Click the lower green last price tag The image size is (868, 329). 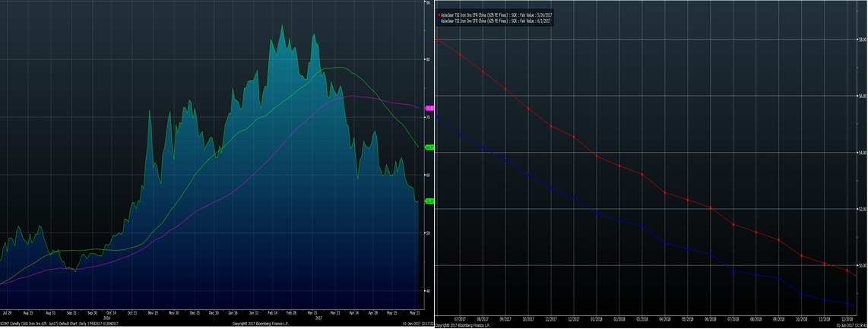(429, 201)
